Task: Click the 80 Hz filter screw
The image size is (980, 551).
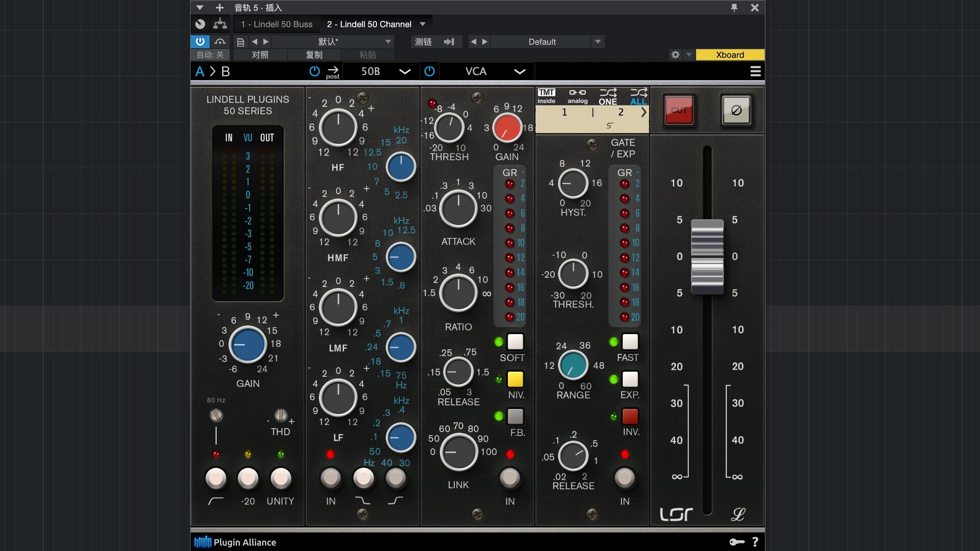Action: [216, 415]
